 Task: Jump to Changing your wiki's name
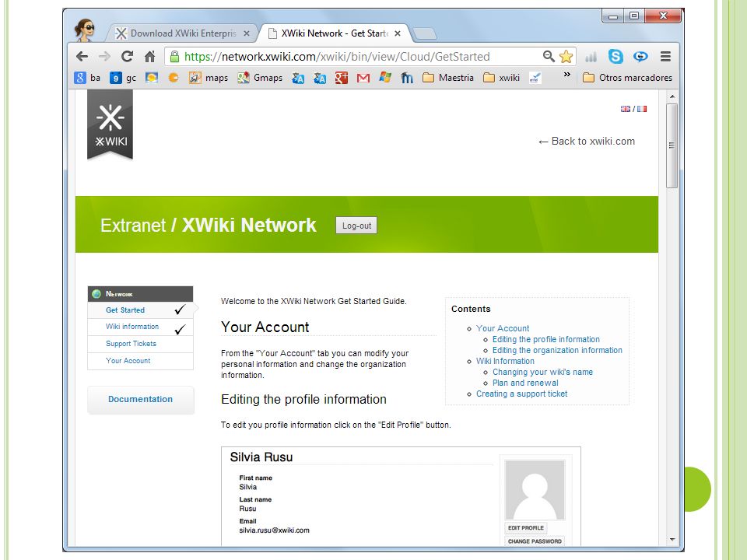(x=542, y=373)
